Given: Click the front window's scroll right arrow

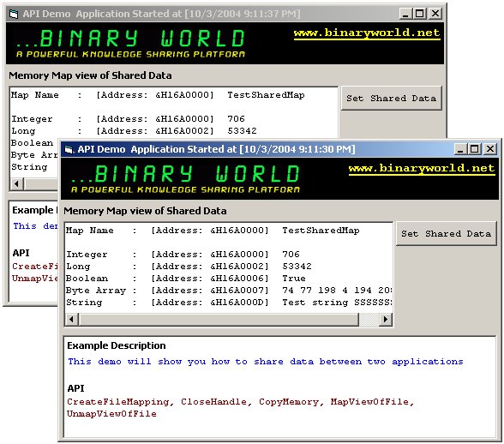Looking at the screenshot, I should (386, 319).
